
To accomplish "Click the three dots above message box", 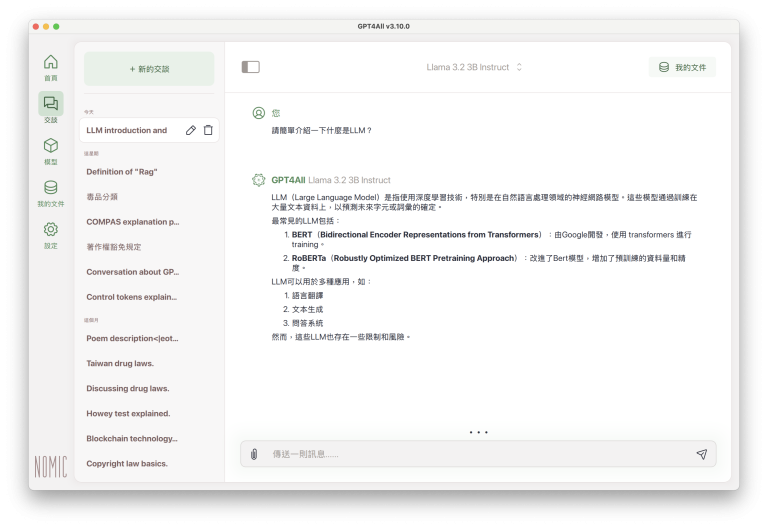I will pos(478,432).
